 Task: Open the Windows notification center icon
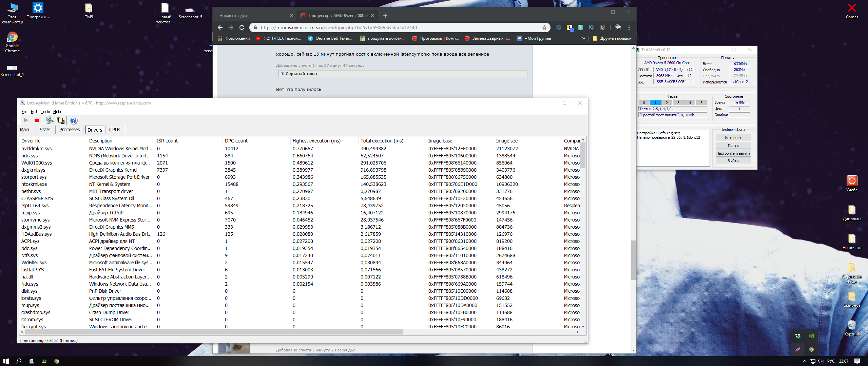click(x=857, y=361)
